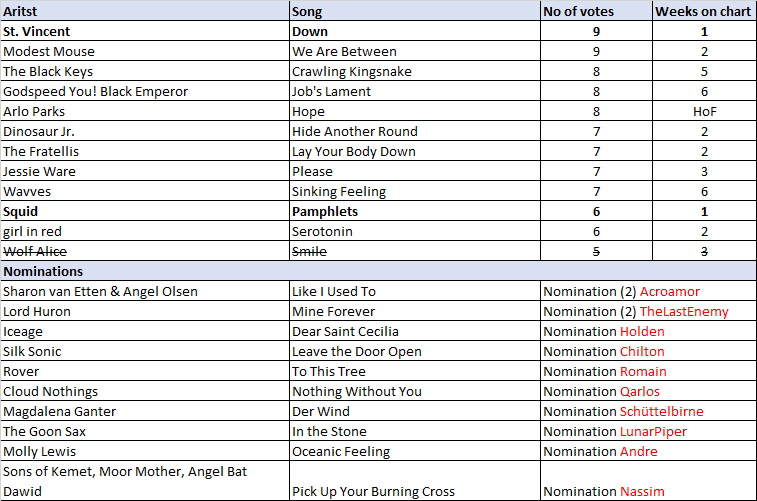Select the St. Vincent artist cell

(145, 31)
